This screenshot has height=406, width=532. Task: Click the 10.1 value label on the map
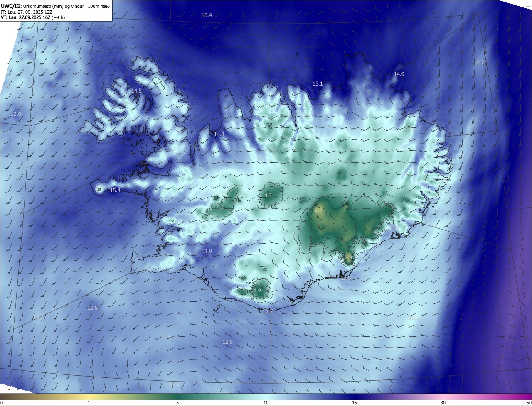coord(414,318)
